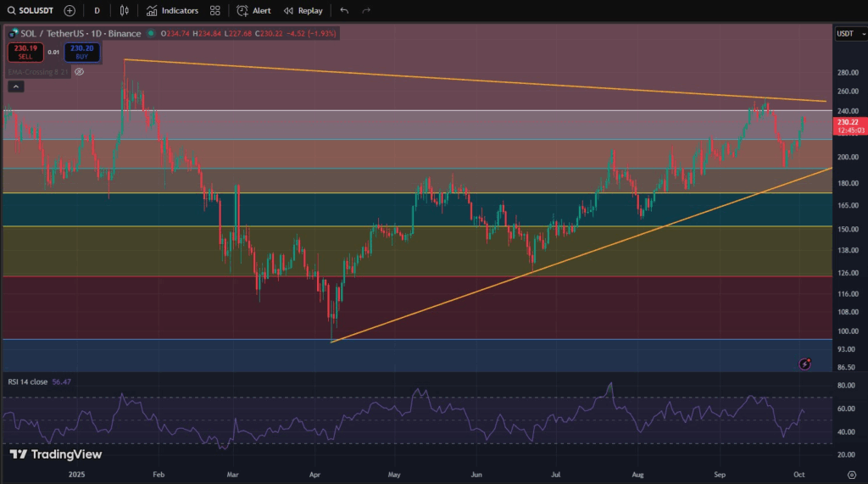Toggle visibility of EMA-Crossing 8 21 indicator
Image resolution: width=868 pixels, height=484 pixels.
click(79, 72)
